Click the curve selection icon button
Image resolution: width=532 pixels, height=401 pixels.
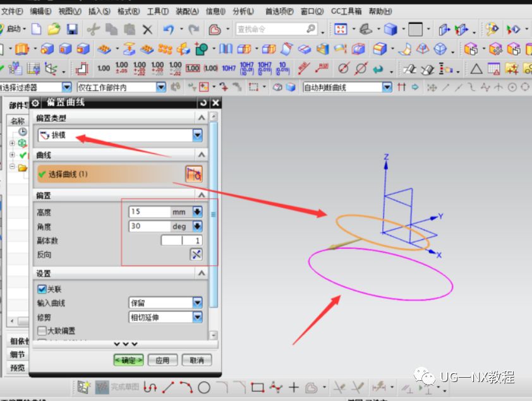[194, 174]
